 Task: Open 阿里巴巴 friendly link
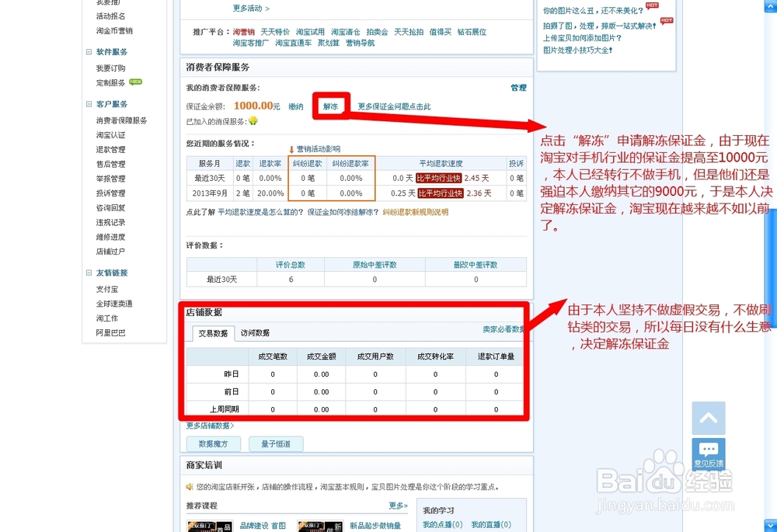pyautogui.click(x=110, y=333)
